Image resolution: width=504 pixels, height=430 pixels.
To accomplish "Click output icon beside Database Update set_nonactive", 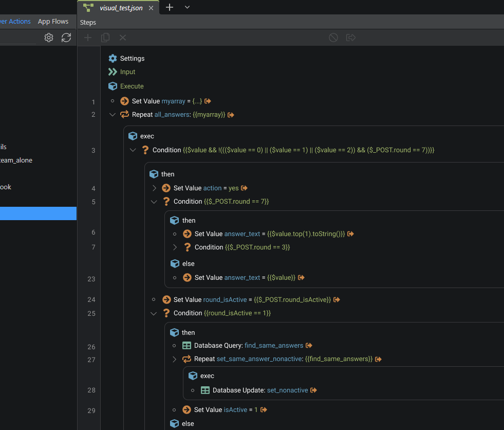I will tap(313, 390).
